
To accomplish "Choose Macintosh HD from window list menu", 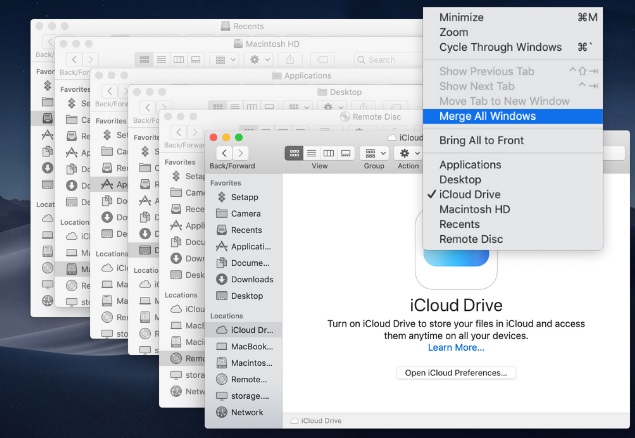I will (x=512, y=210).
